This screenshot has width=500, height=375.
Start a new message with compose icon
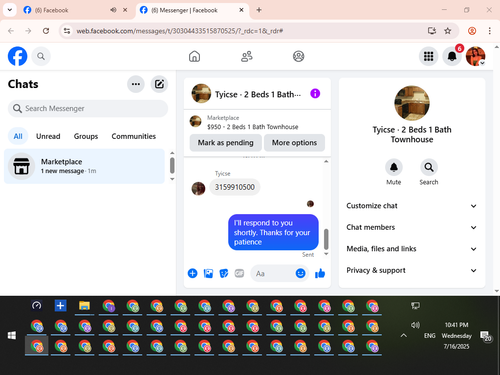click(159, 84)
